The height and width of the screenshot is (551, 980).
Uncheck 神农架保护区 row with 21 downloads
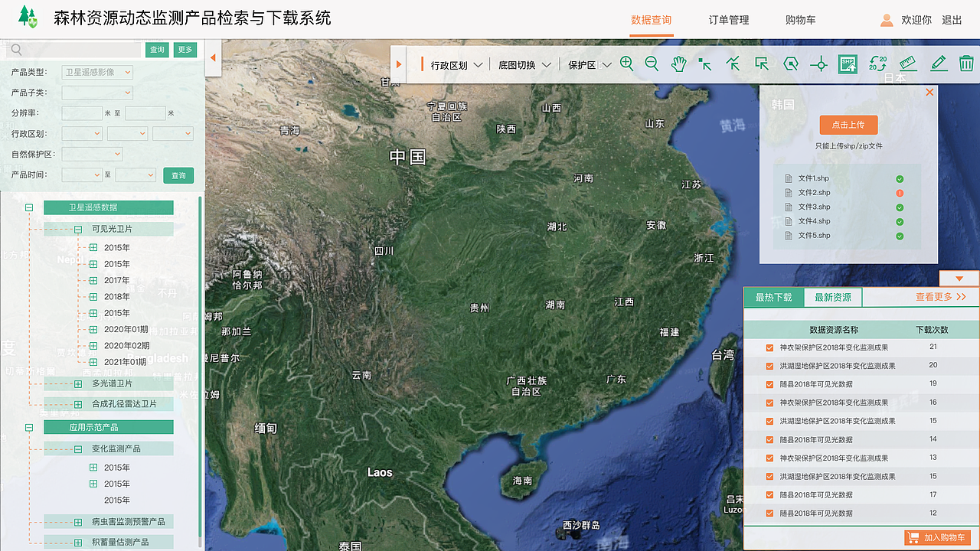(769, 347)
